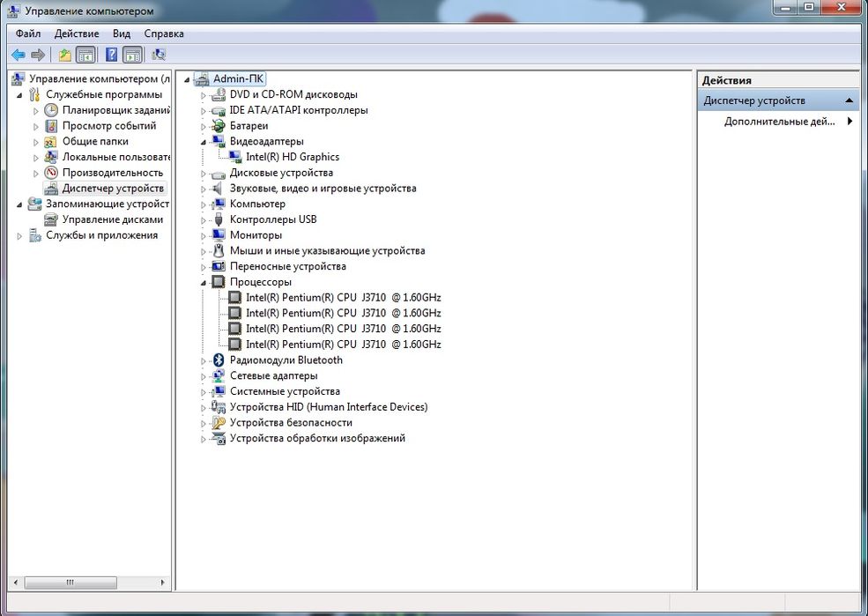Collapse the Запоминающие устройства node
The image size is (868, 616).
pos(19,204)
